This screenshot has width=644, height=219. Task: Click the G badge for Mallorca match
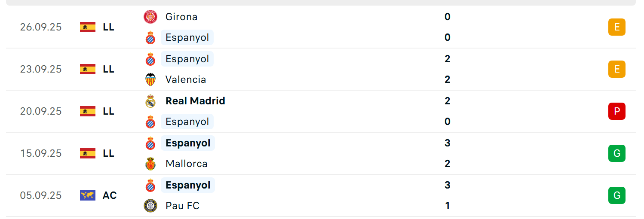coord(616,153)
